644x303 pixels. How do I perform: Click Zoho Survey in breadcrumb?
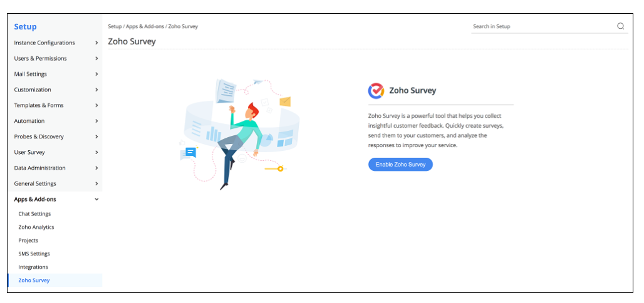(x=183, y=26)
